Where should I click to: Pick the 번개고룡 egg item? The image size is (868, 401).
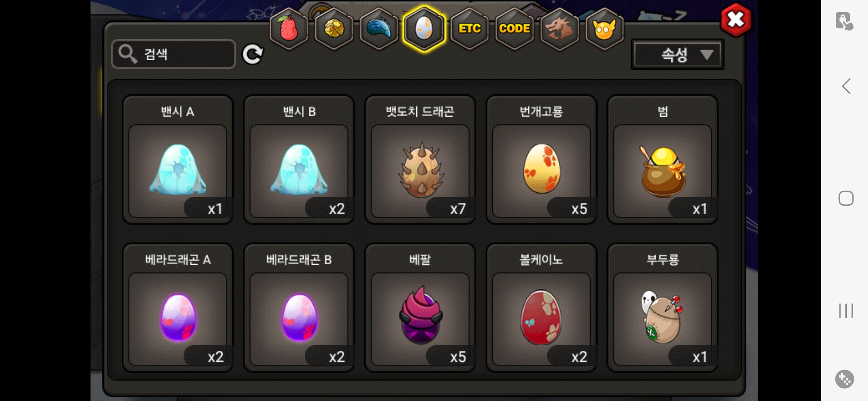(542, 160)
